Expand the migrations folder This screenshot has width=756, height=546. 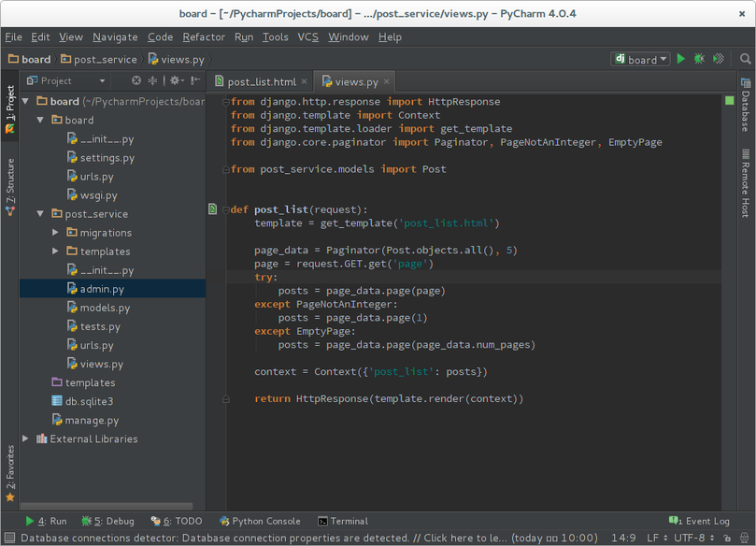pos(55,233)
